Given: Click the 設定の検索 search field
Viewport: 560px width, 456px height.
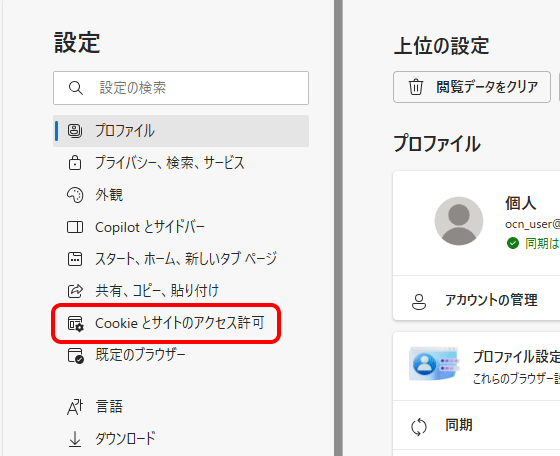Looking at the screenshot, I should [181, 88].
